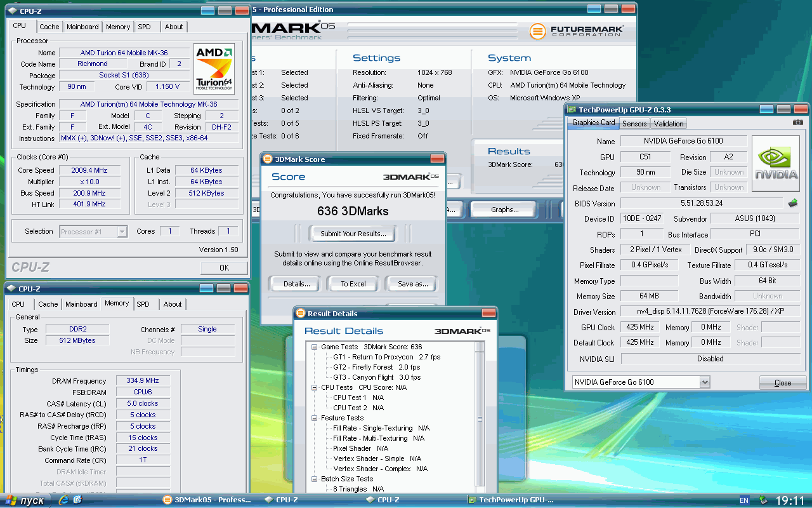Click the GPU-Z title bar icon
This screenshot has height=508, width=812.
pyautogui.click(x=572, y=110)
